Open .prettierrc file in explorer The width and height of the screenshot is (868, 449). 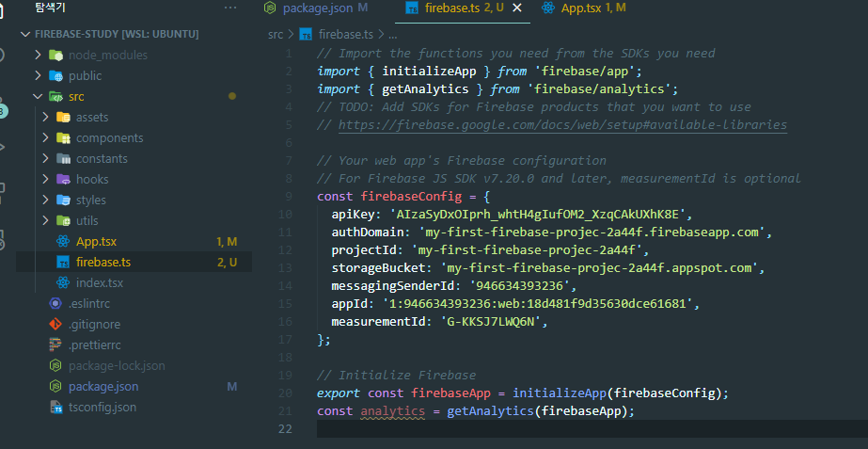click(x=94, y=345)
